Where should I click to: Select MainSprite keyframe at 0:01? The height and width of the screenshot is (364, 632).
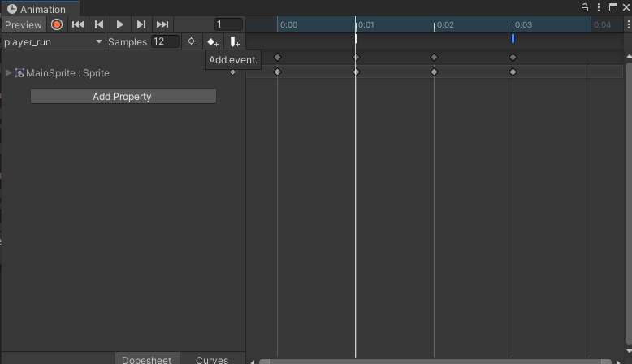[356, 72]
